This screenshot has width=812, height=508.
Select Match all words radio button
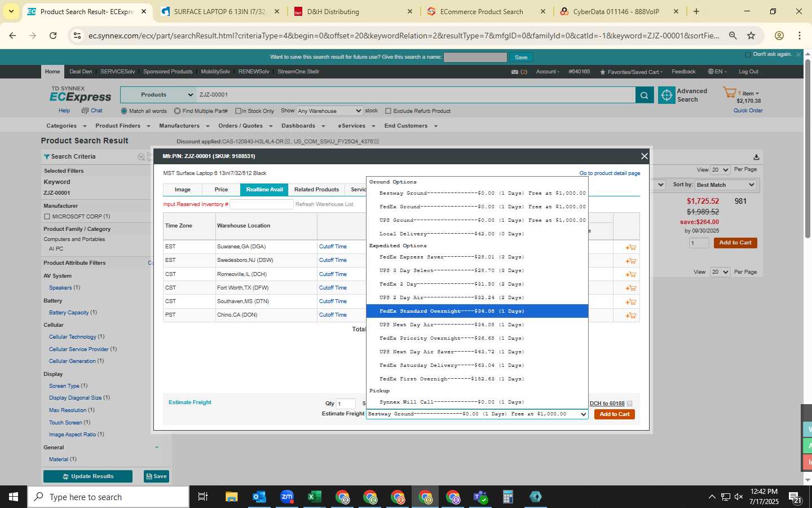[x=124, y=111]
